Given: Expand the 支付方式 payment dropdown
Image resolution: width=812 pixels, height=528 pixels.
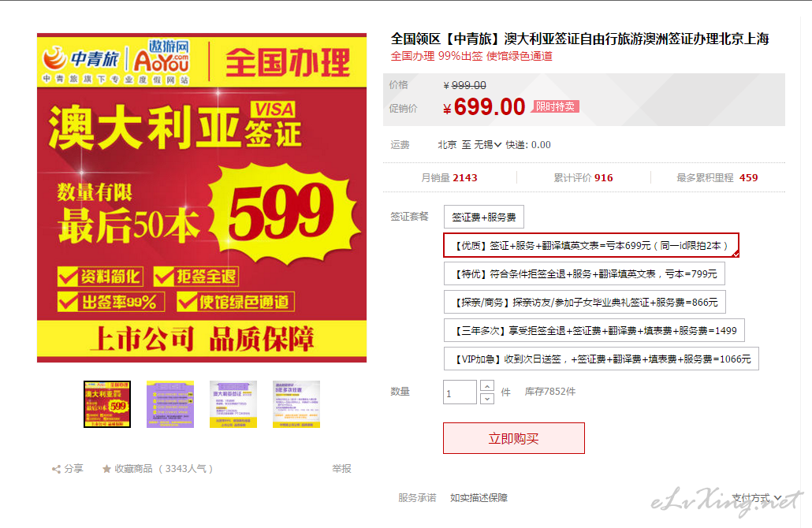Looking at the screenshot, I should click(x=757, y=498).
